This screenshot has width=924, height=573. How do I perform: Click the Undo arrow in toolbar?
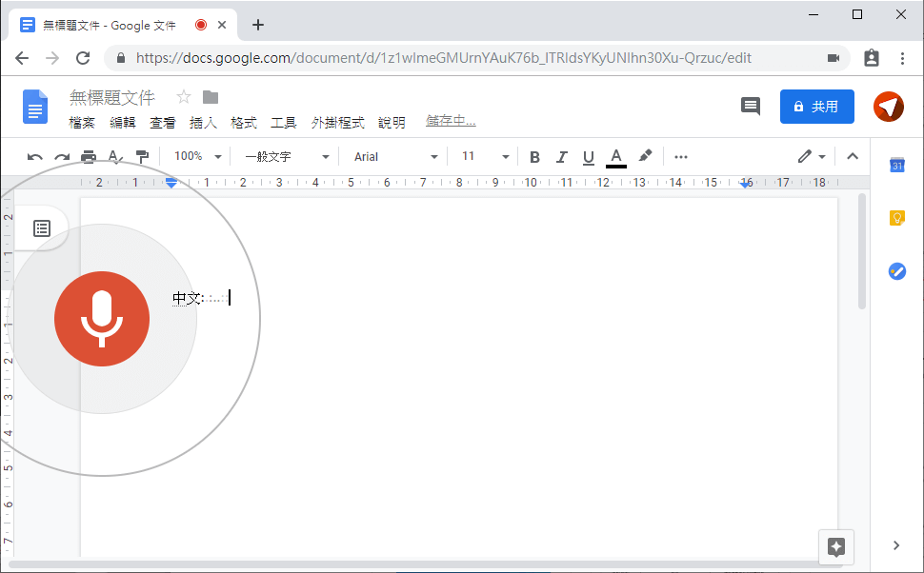click(34, 157)
